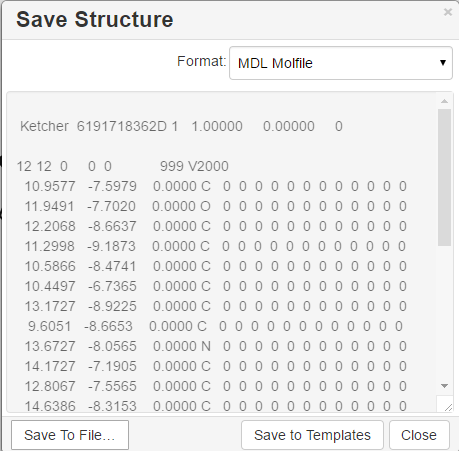Open the MDL Molfile format dropdown
Screen dimensions: 459x451
pyautogui.click(x=341, y=63)
